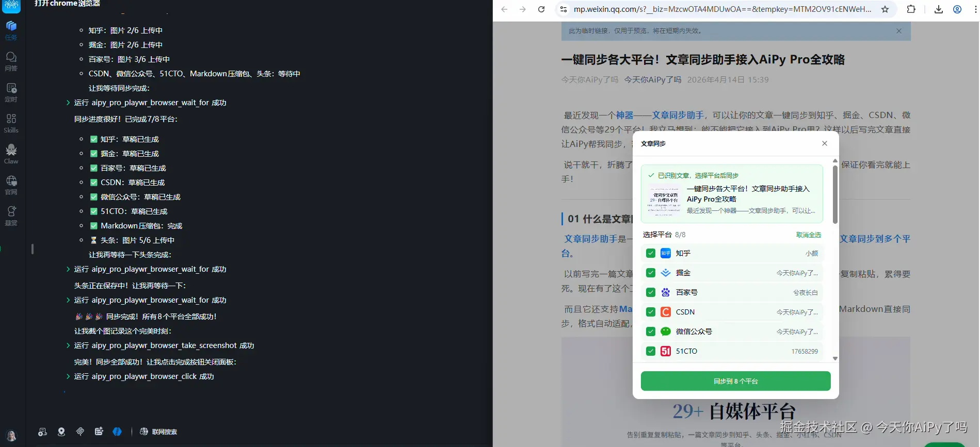Click the AiPy octopus logo

11,6
